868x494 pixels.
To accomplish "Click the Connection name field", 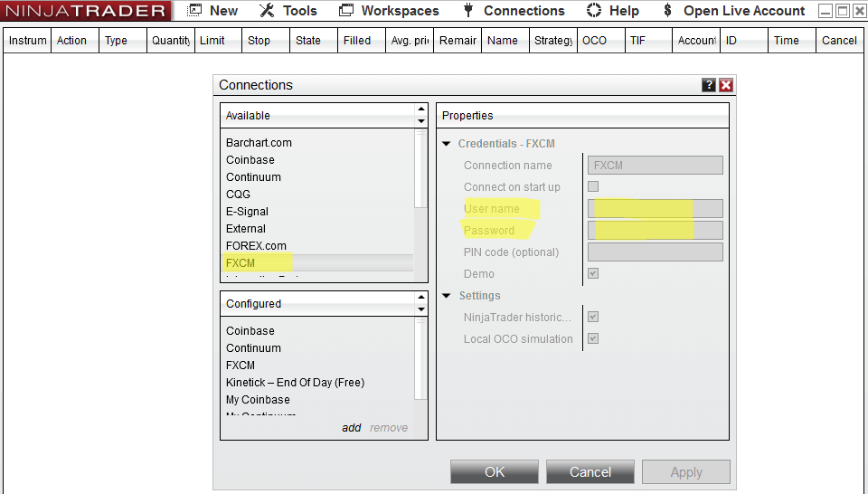I will coord(655,165).
